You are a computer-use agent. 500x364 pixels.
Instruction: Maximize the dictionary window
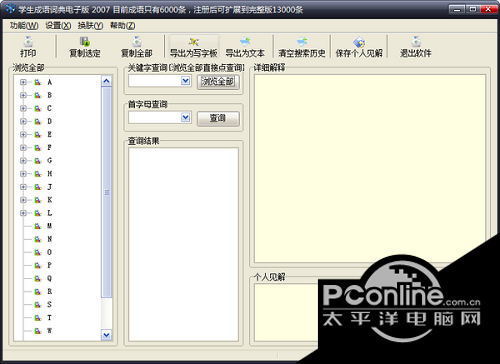pos(473,9)
